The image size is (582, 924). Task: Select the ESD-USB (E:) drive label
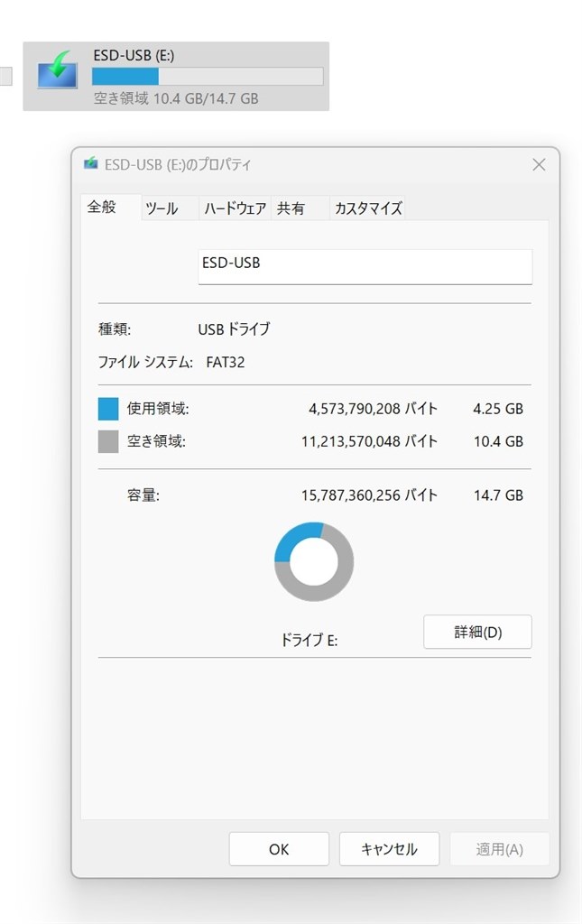(134, 55)
